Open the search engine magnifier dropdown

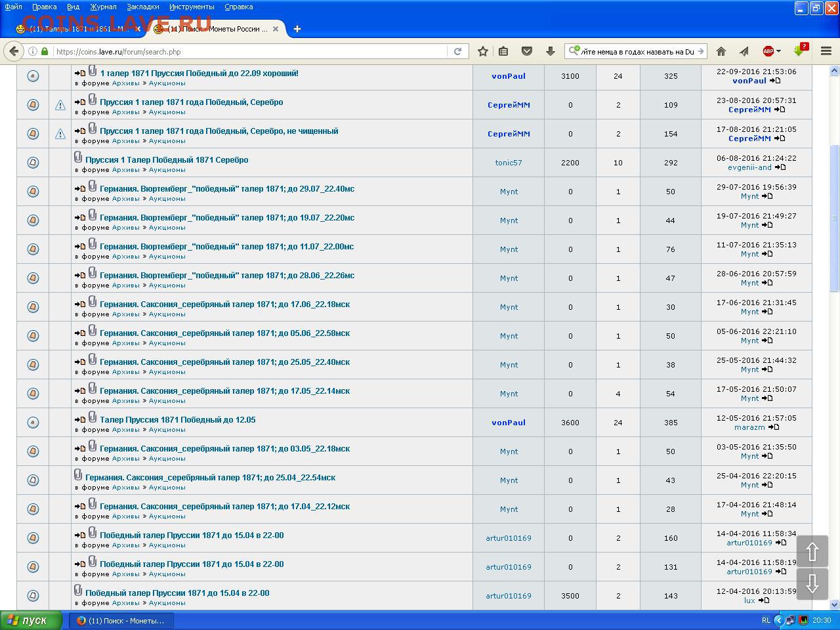(574, 51)
